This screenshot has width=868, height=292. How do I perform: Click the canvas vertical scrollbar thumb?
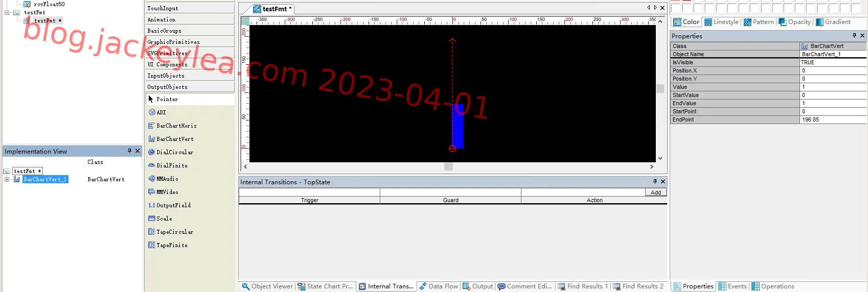pos(660,88)
